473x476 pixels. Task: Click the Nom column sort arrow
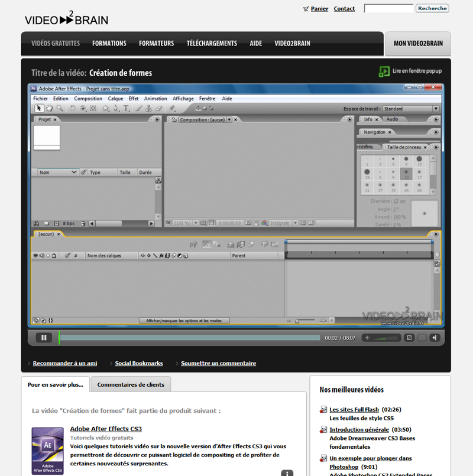coord(74,172)
